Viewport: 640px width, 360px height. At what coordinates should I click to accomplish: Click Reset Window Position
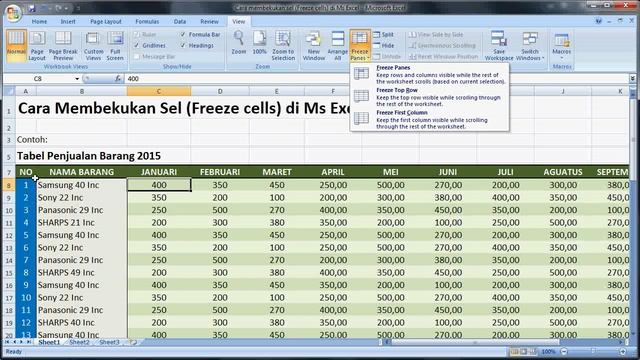pos(444,57)
